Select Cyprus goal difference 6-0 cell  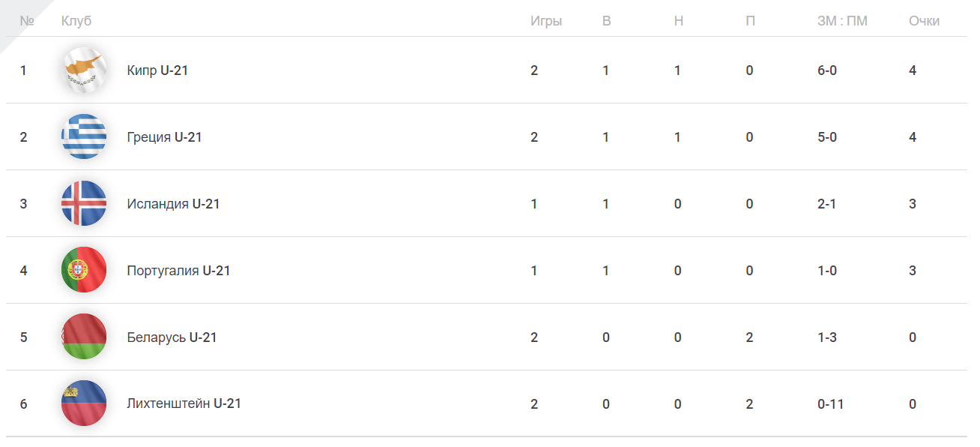tap(827, 70)
